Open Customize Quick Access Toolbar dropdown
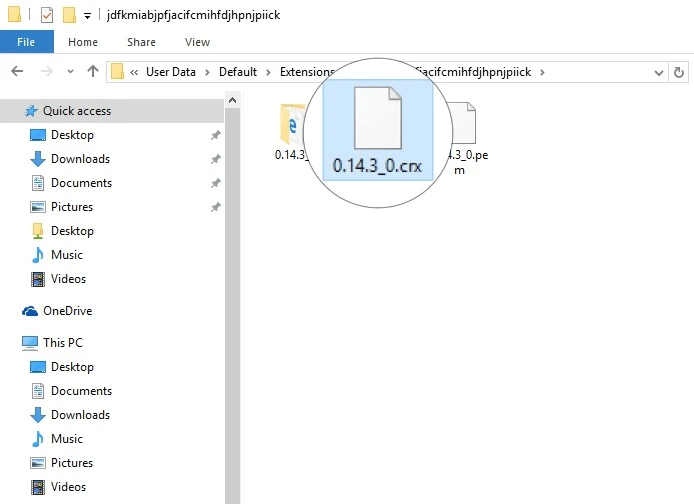 88,16
